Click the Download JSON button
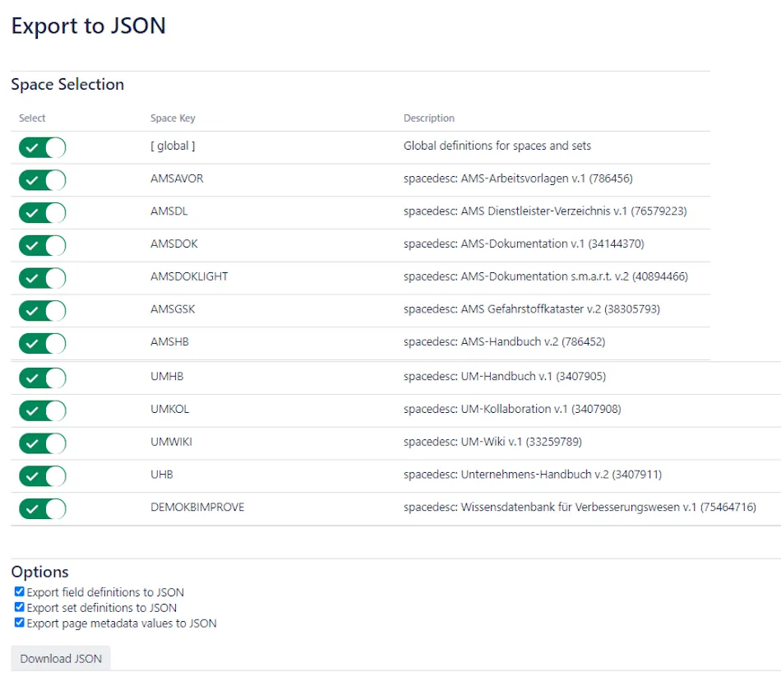Image resolution: width=781 pixels, height=700 pixels. coord(61,658)
